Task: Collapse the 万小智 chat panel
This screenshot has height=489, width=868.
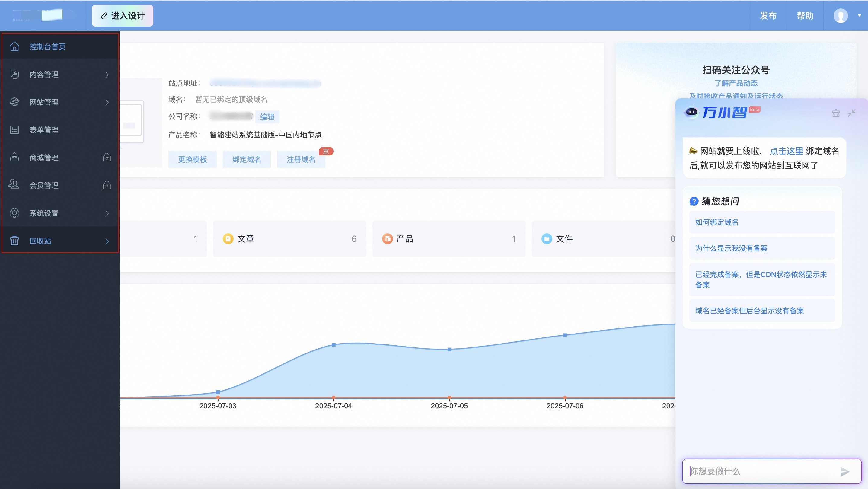Action: tap(851, 113)
